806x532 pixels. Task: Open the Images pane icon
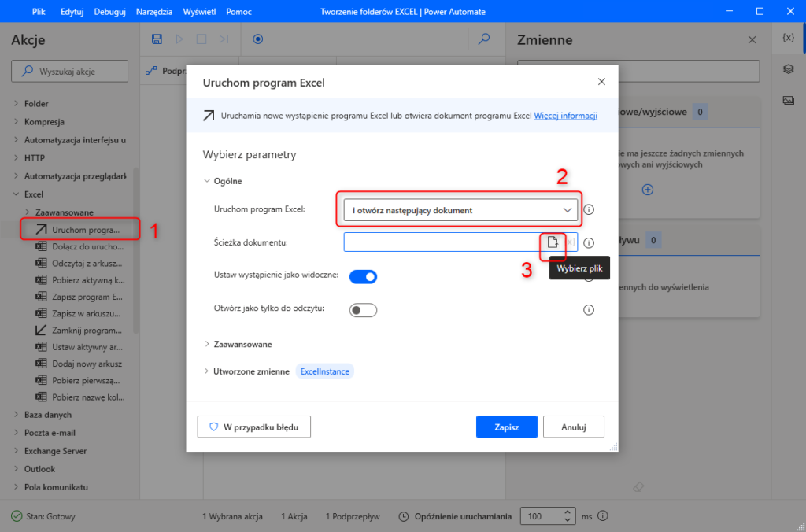click(787, 100)
